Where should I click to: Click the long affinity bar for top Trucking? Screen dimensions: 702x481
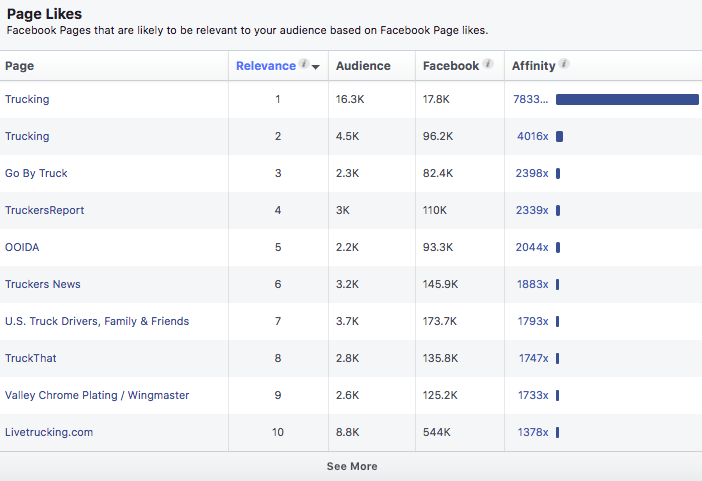click(627, 99)
